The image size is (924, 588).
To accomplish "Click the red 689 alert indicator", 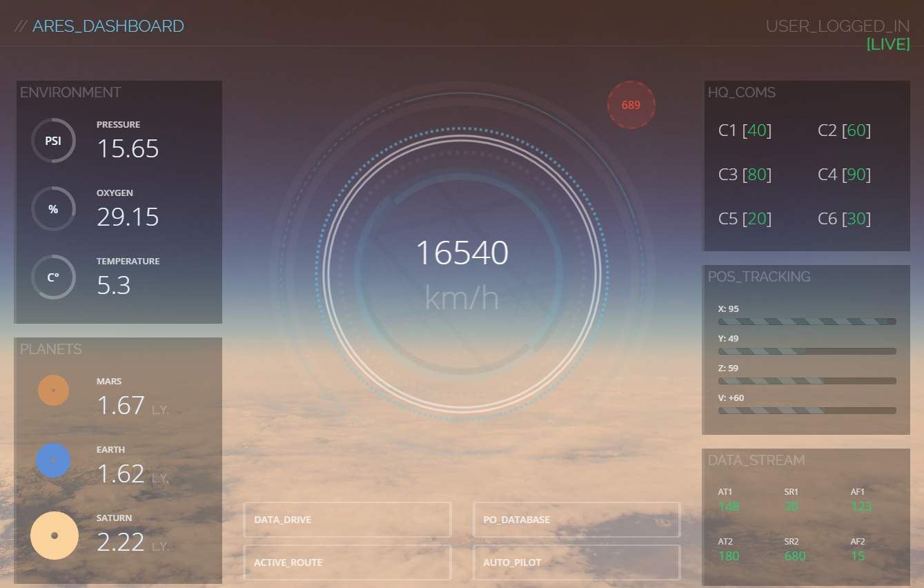I will click(631, 105).
